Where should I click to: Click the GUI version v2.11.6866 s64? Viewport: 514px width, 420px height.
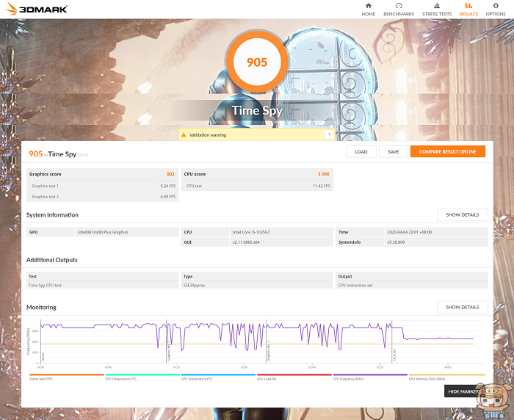click(281, 242)
